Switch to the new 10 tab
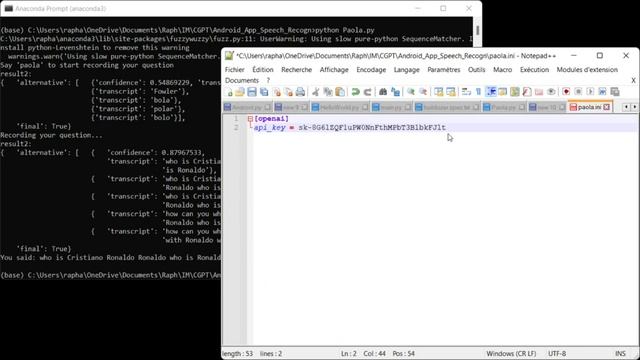The width and height of the screenshot is (640, 360). tap(547, 107)
